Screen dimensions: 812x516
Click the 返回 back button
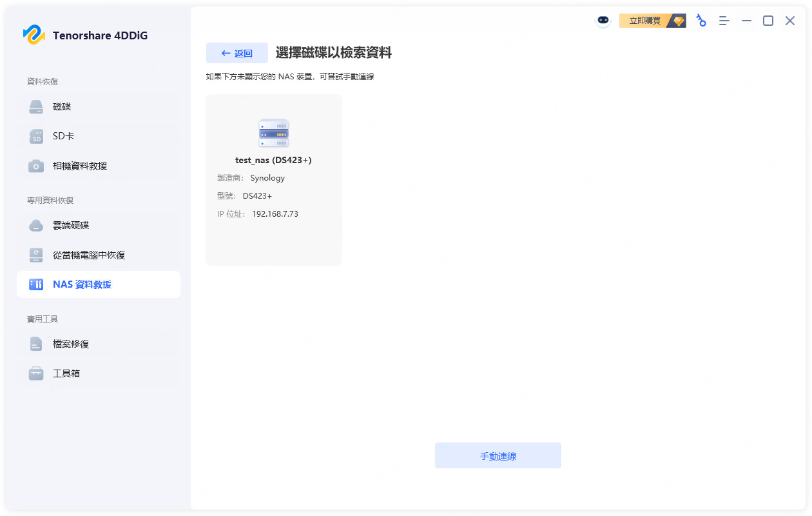(237, 54)
